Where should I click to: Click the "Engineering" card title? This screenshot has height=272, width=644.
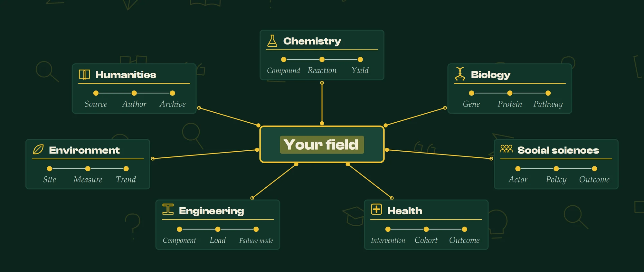[212, 211]
